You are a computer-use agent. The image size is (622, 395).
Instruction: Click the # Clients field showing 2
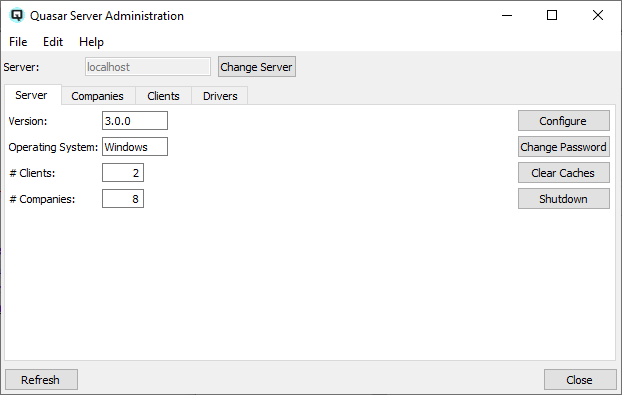click(x=123, y=173)
